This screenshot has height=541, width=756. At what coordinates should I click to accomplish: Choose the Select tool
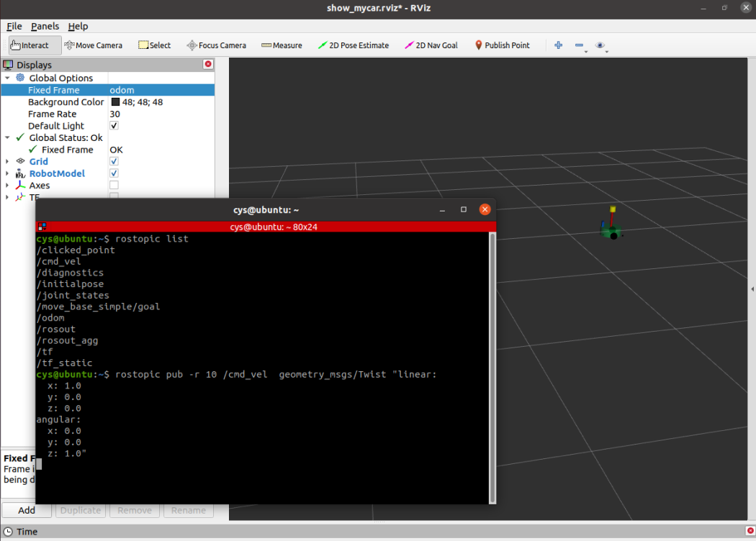pos(154,45)
